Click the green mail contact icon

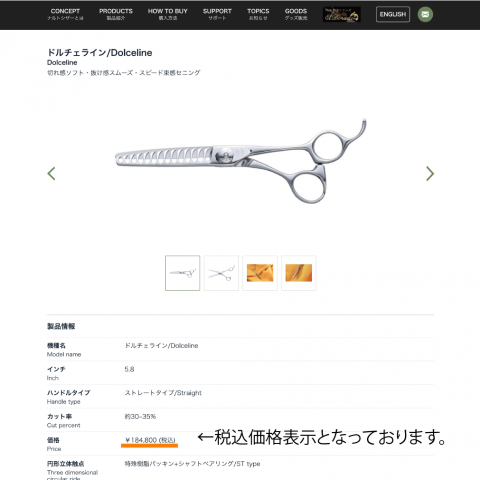point(425,14)
